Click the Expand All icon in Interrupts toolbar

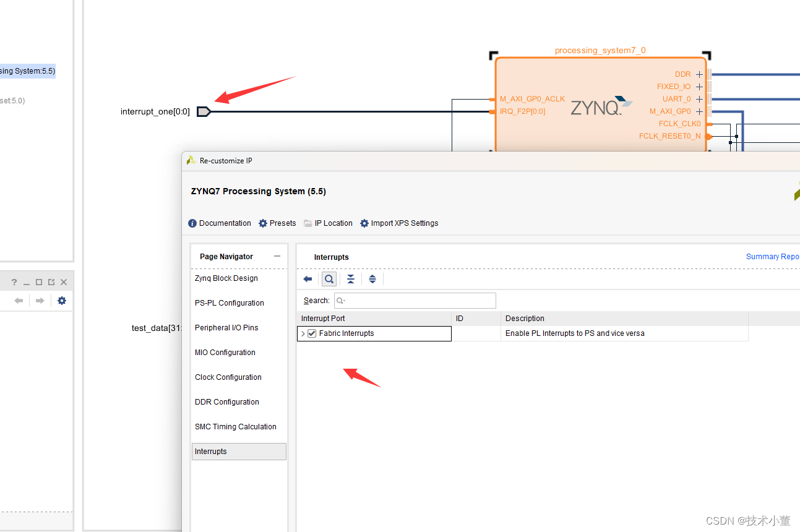tap(372, 279)
